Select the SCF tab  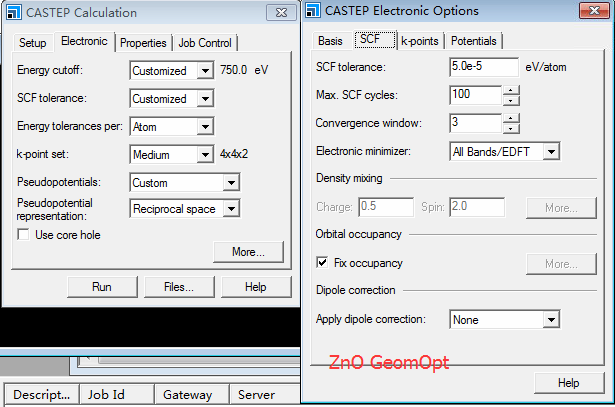375,39
